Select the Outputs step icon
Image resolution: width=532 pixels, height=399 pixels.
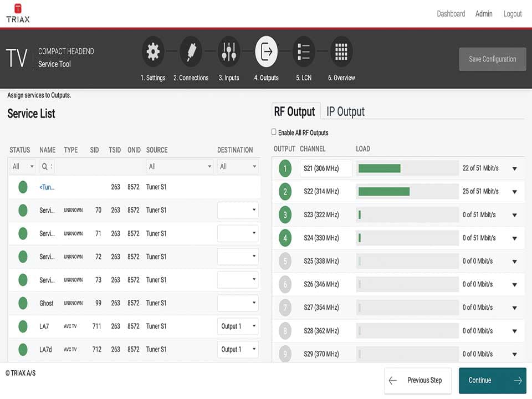coord(266,52)
